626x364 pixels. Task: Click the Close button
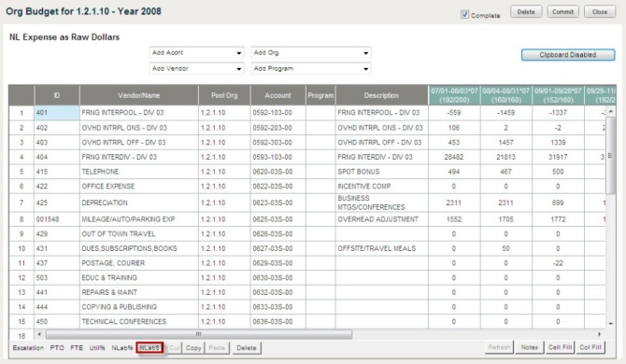(x=600, y=11)
